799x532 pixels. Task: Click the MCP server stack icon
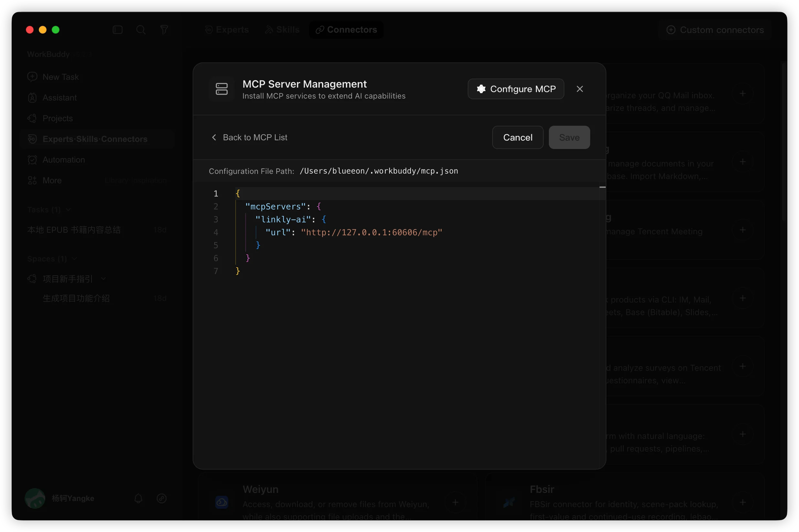[221, 89]
